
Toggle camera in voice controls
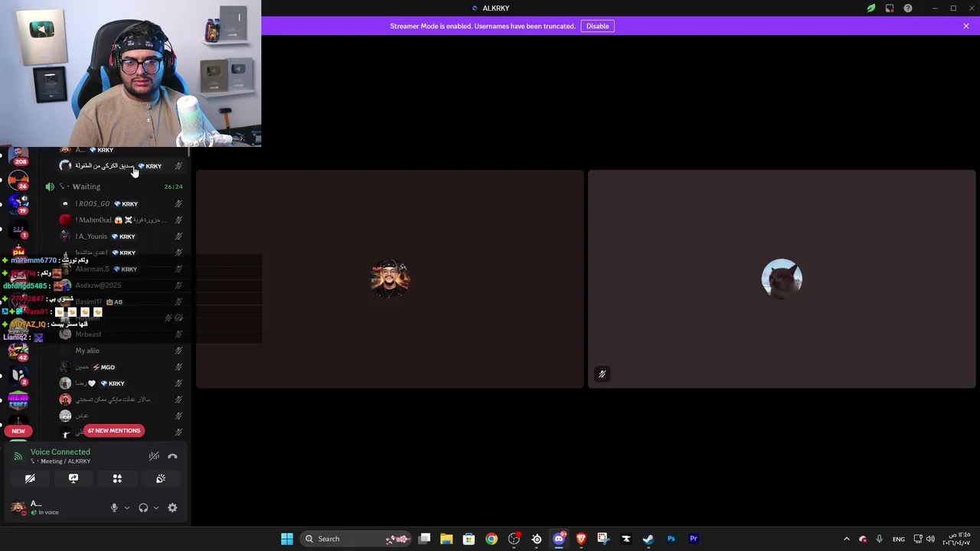click(30, 478)
